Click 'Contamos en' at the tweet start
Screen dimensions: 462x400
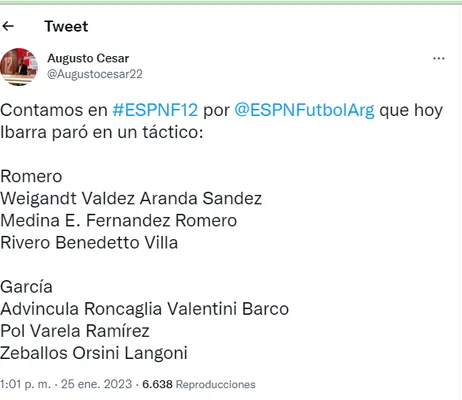pyautogui.click(x=54, y=110)
